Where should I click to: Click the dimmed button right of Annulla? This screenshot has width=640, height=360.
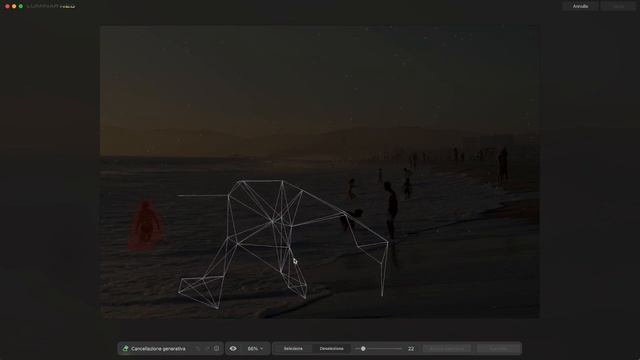[x=618, y=6]
